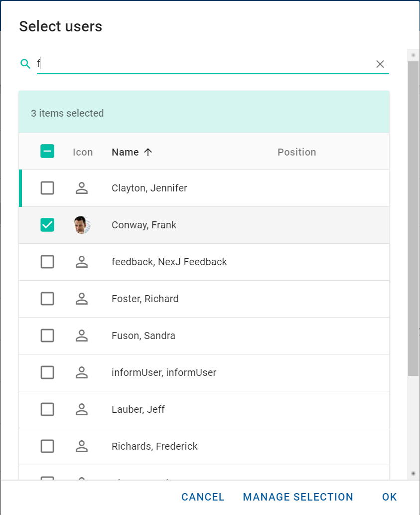Click the user icon for Fuson, Sandra
Image resolution: width=420 pixels, height=515 pixels.
tap(82, 336)
